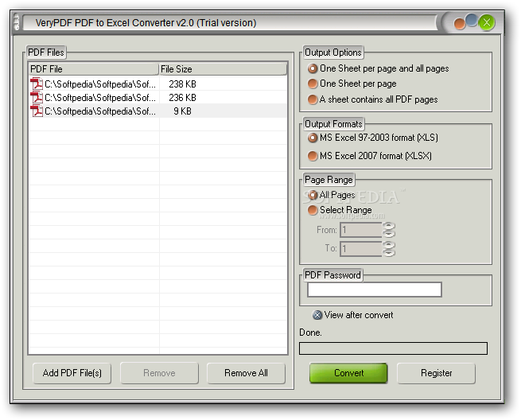Increase the To page value

coord(389,245)
